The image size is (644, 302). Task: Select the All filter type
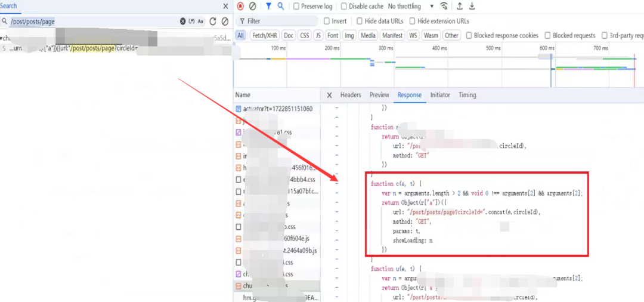click(241, 36)
